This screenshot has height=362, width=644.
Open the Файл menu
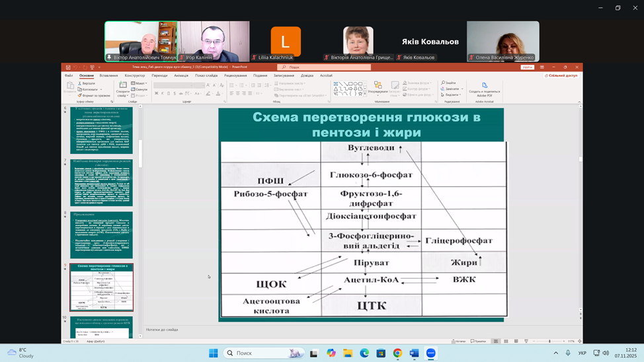(69, 75)
